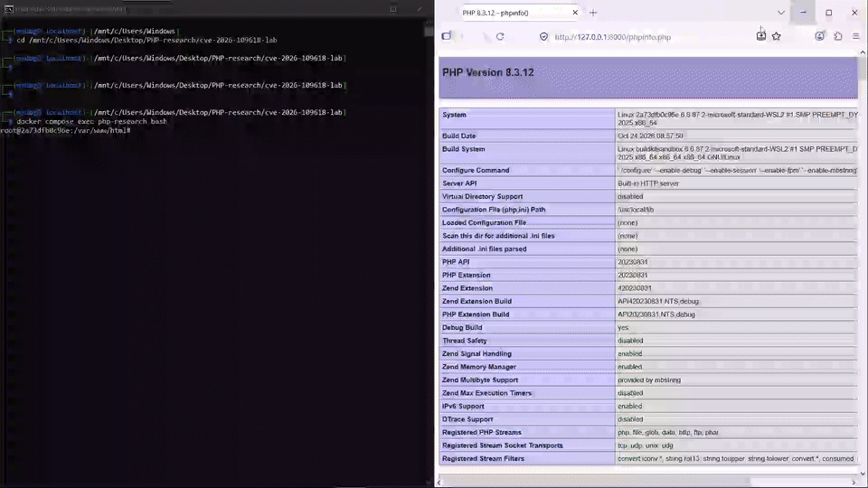Screen dimensions: 868x488
Task: Minimize the browser window
Action: (x=803, y=12)
